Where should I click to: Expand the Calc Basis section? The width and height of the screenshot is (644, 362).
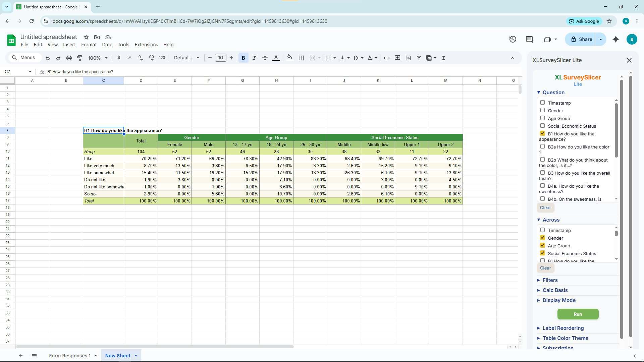click(552, 290)
